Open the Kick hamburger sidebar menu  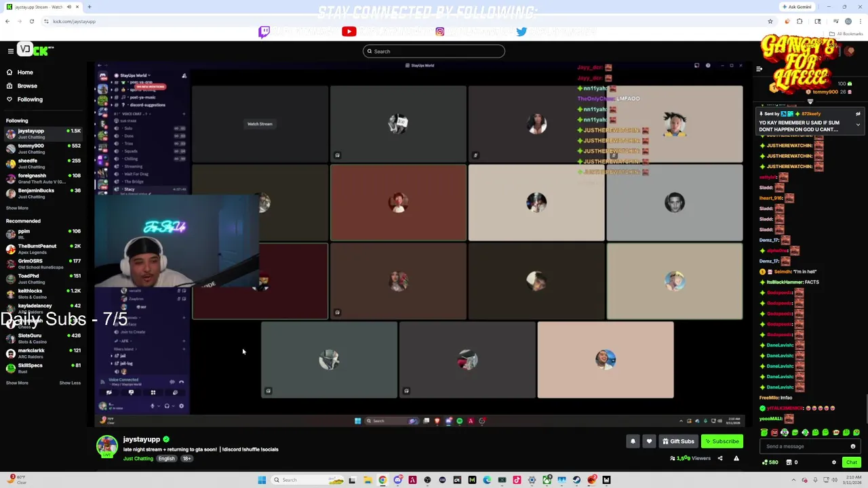click(10, 51)
